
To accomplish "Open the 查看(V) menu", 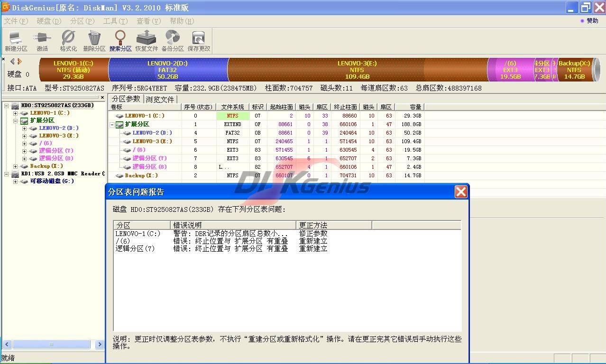I will point(148,21).
